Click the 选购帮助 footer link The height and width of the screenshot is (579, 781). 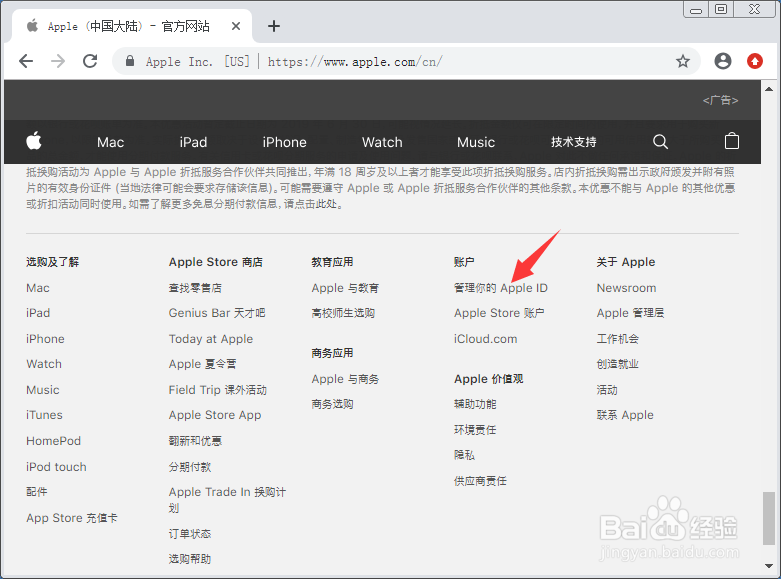[x=190, y=559]
